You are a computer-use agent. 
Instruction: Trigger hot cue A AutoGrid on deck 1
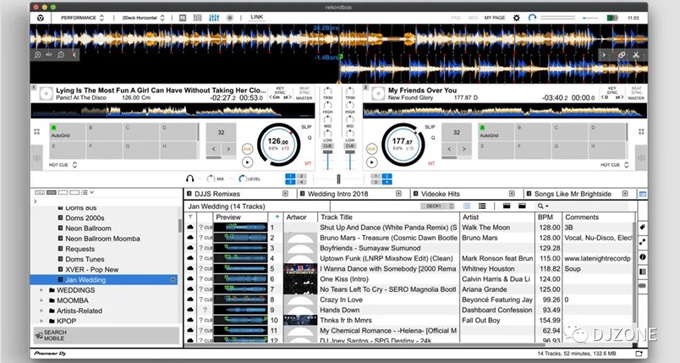[x=67, y=131]
